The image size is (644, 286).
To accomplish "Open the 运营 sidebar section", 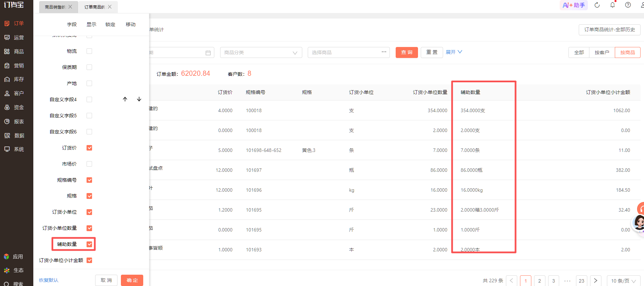I will [14, 37].
